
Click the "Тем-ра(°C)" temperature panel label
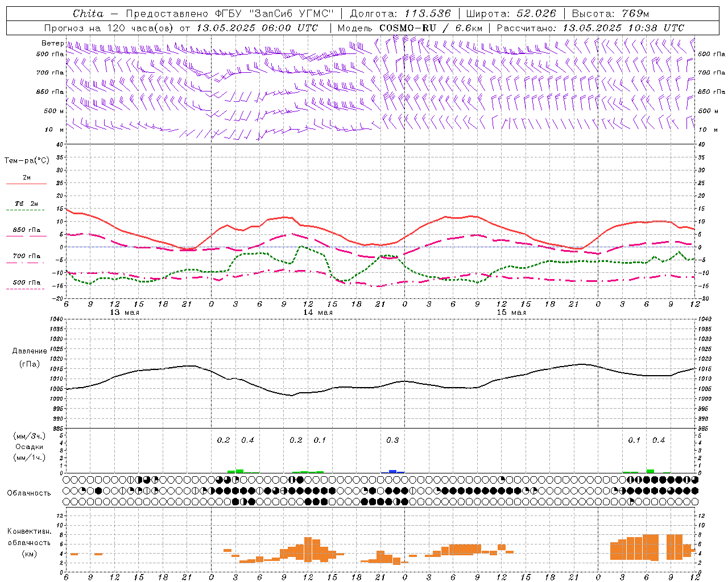point(27,161)
